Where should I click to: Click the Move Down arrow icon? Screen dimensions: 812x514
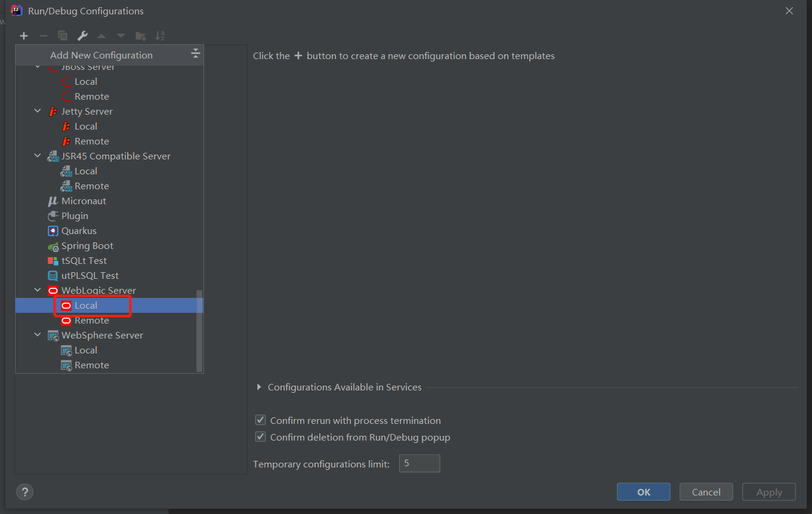(121, 36)
